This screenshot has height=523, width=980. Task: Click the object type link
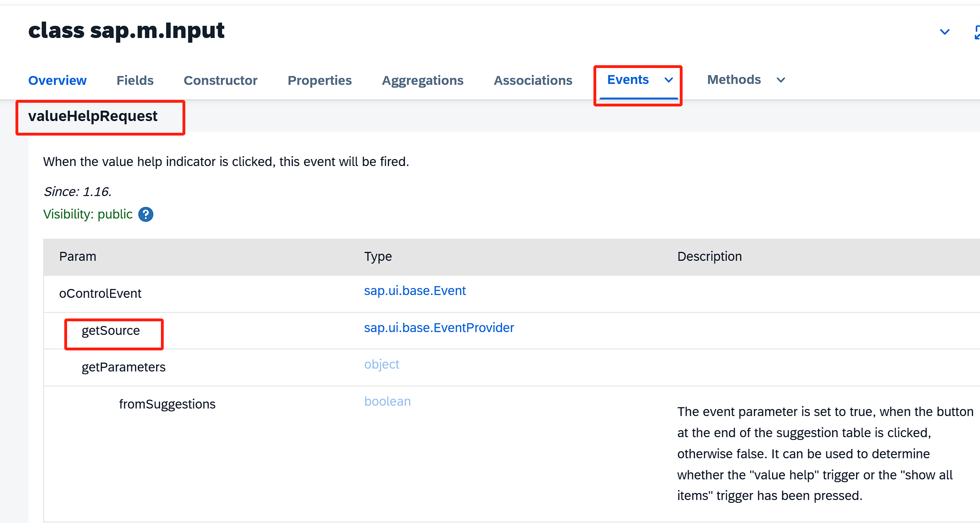(x=381, y=364)
